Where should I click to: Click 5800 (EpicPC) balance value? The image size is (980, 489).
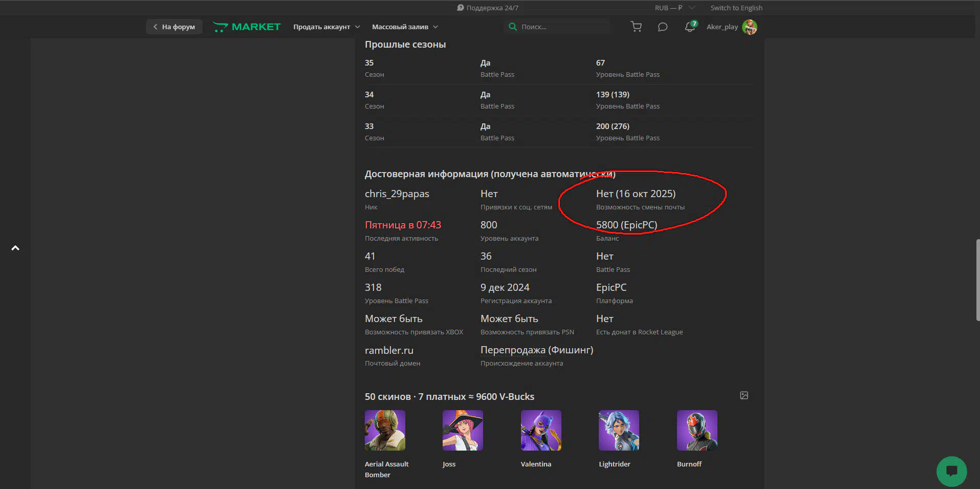pyautogui.click(x=626, y=225)
